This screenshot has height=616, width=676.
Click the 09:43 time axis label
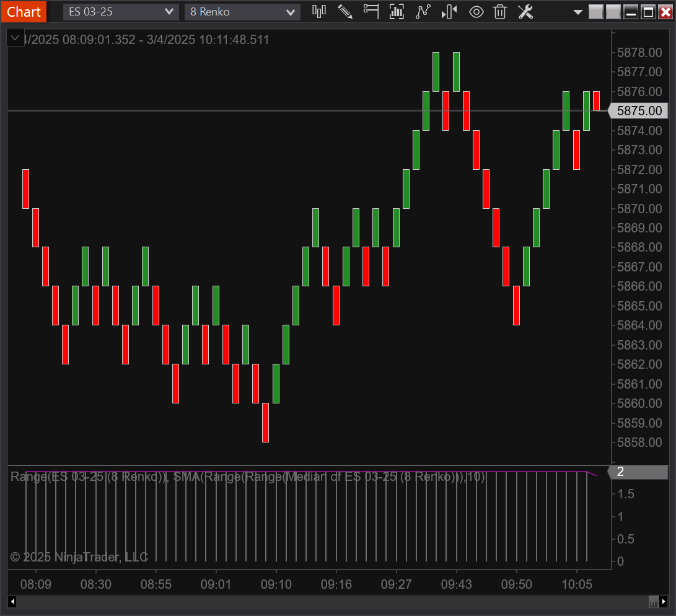(x=456, y=584)
